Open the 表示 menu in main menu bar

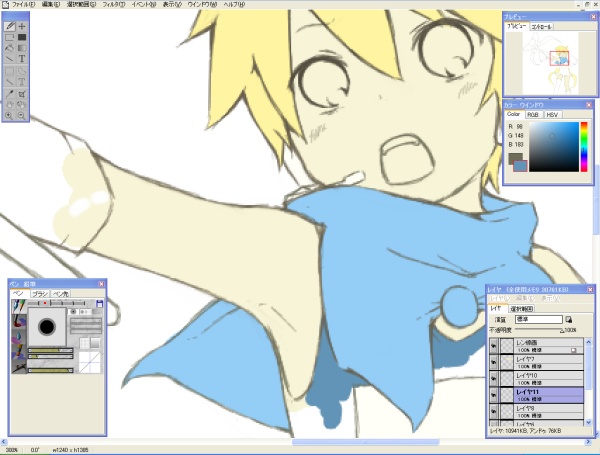coord(172,5)
